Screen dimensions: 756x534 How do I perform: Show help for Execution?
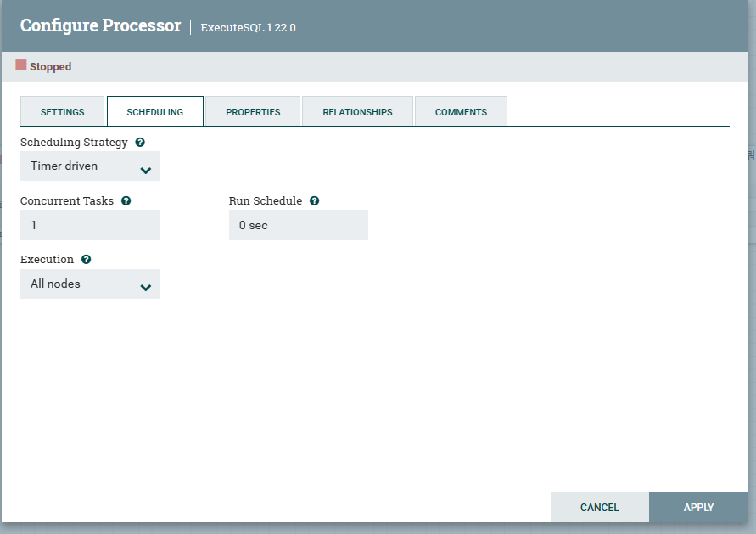click(86, 260)
